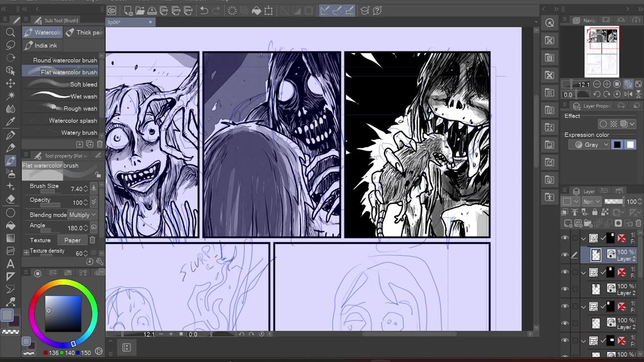Viewport: 644px width, 362px height.
Task: Hide the selected Layer 2 via eye icon
Action: pyautogui.click(x=565, y=255)
